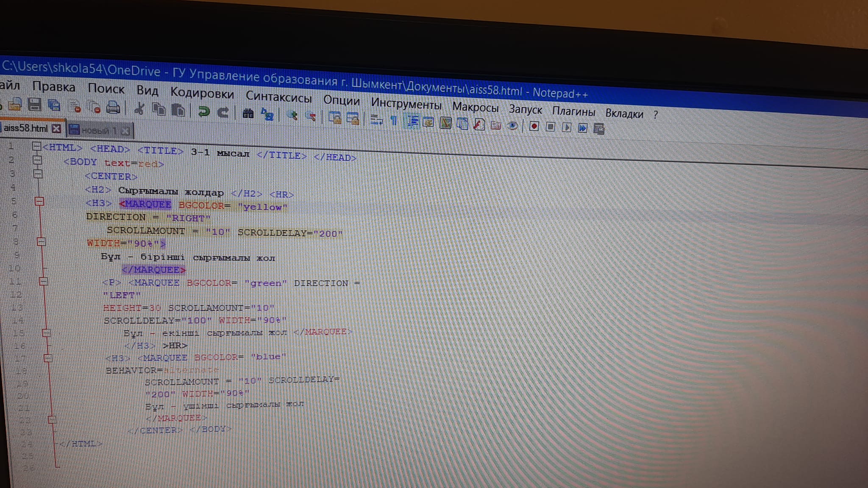Open the Инструменты menu
Viewport: 868px width, 488px height.
click(406, 103)
